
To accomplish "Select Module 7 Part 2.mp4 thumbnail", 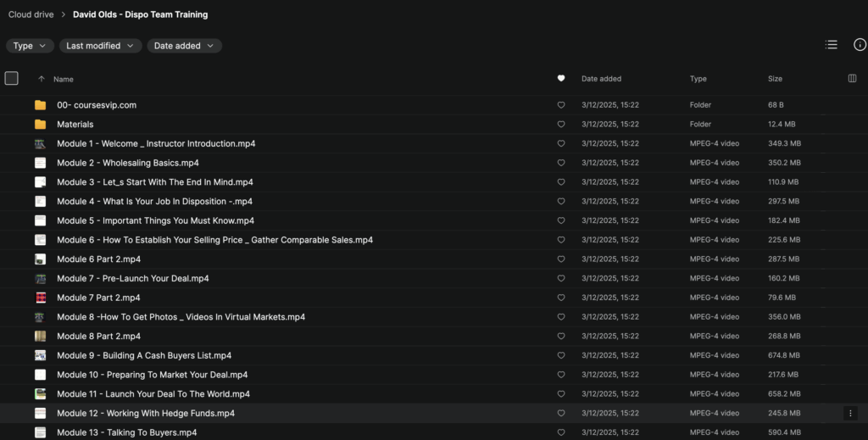I will click(40, 298).
